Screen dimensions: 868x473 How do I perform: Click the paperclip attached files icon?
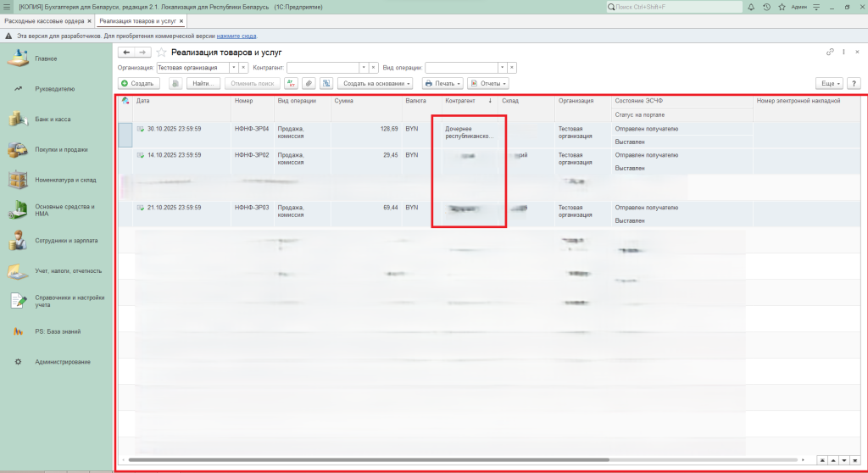pyautogui.click(x=309, y=84)
